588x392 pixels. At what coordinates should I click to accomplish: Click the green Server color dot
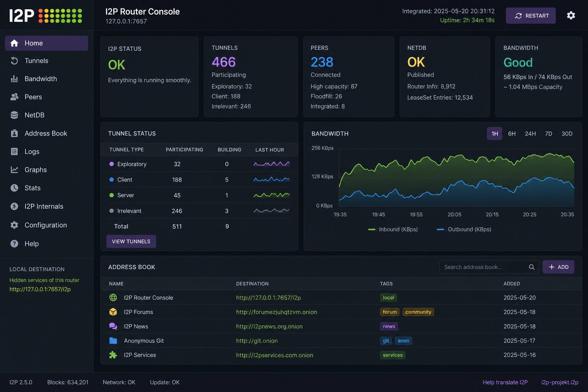111,195
